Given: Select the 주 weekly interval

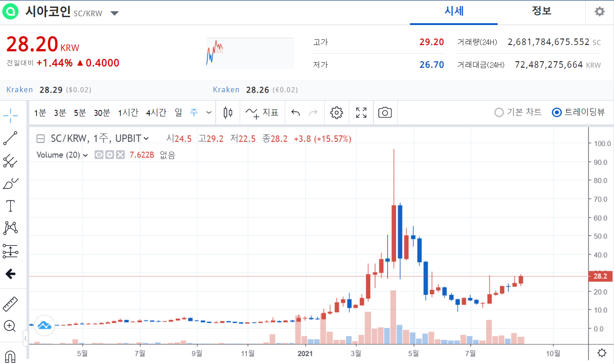Looking at the screenshot, I should click(194, 112).
